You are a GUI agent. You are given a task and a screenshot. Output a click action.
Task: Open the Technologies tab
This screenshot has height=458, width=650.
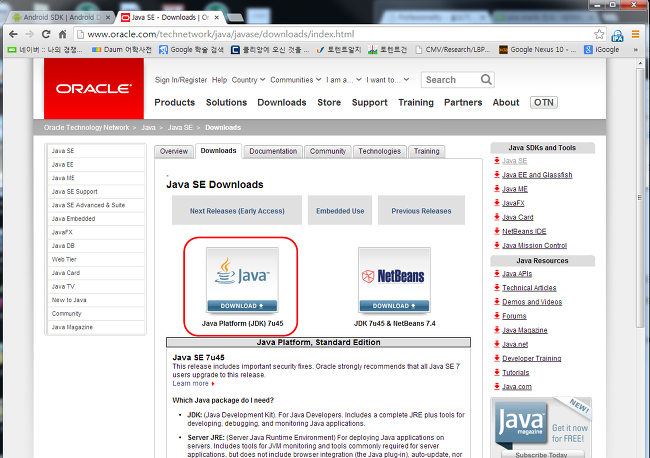pos(379,151)
